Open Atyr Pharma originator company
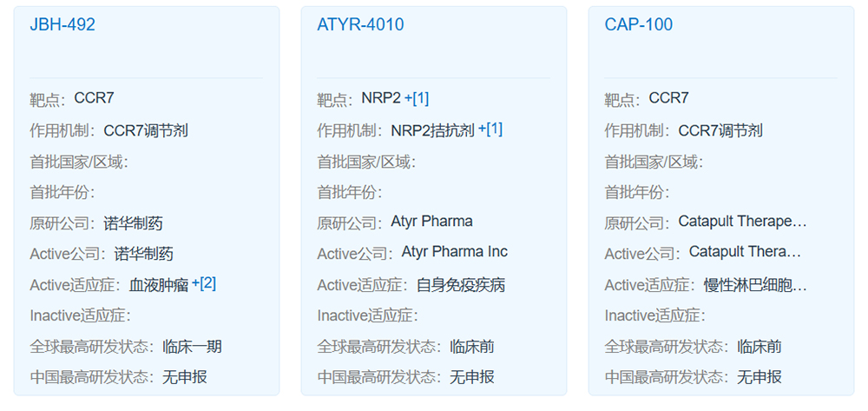The image size is (868, 411). (x=431, y=222)
